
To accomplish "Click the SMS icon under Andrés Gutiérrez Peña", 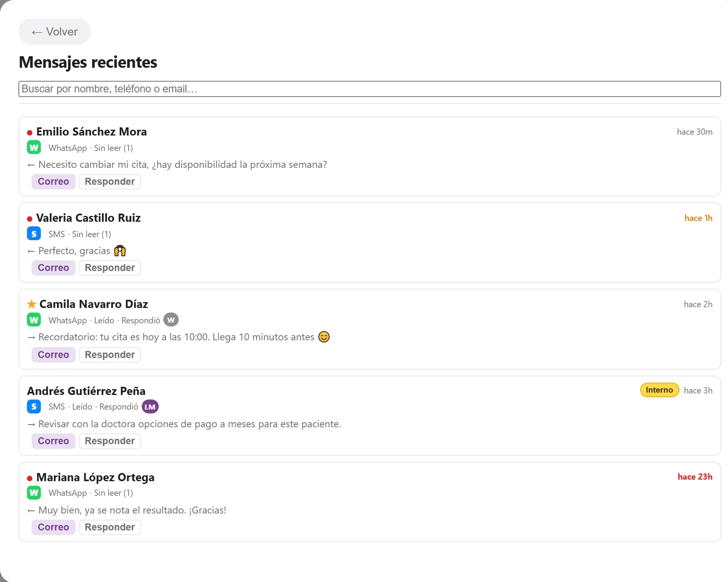I will (34, 407).
